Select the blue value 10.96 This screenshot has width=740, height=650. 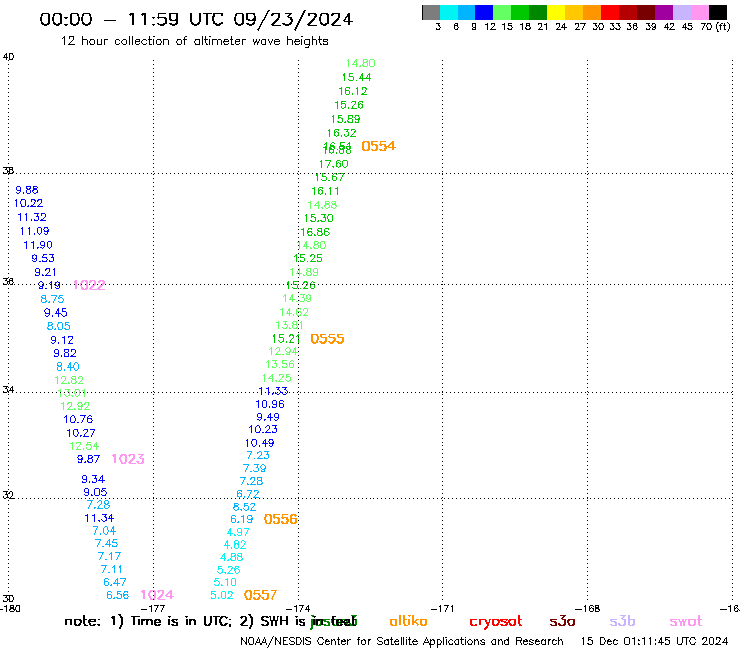(270, 404)
